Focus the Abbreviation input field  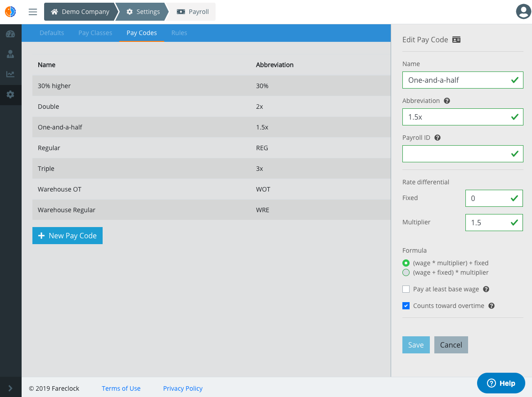463,117
